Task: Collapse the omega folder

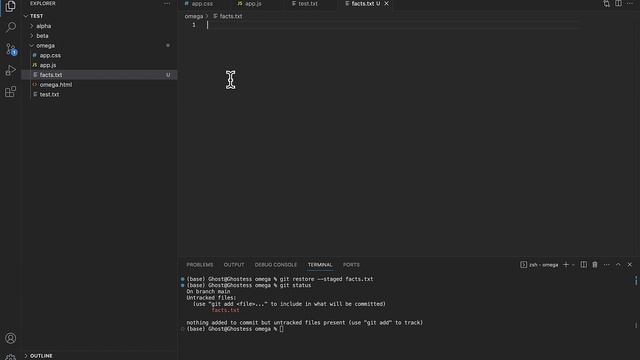Action: (x=99, y=45)
